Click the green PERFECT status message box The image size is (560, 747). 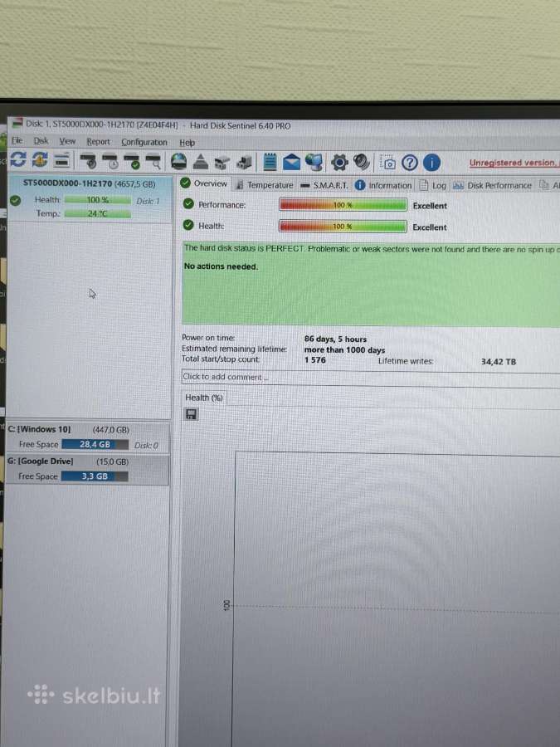[371, 284]
